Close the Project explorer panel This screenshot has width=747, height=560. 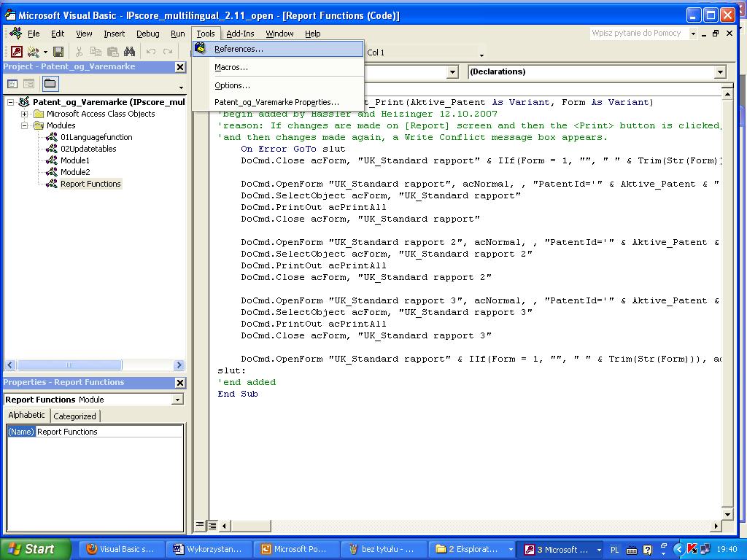pyautogui.click(x=180, y=67)
